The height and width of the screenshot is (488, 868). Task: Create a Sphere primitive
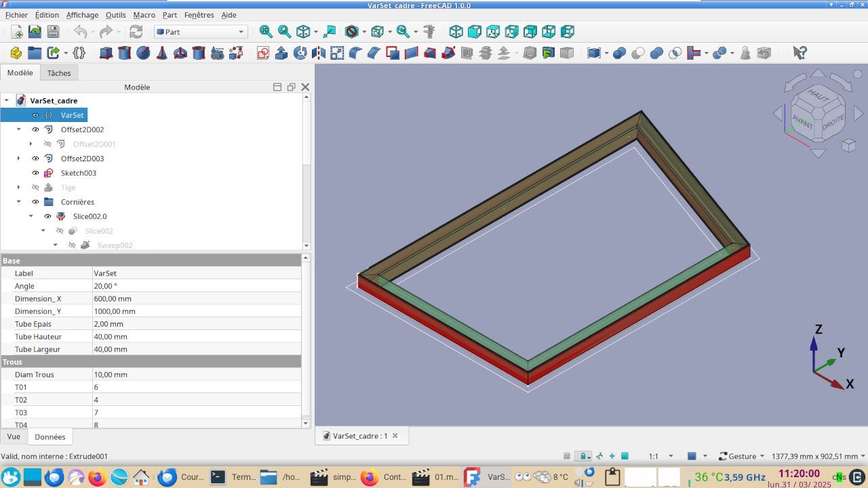143,53
